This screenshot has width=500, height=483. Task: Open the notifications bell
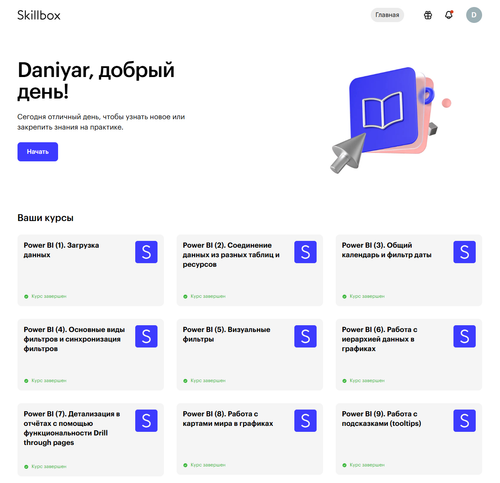click(x=449, y=15)
